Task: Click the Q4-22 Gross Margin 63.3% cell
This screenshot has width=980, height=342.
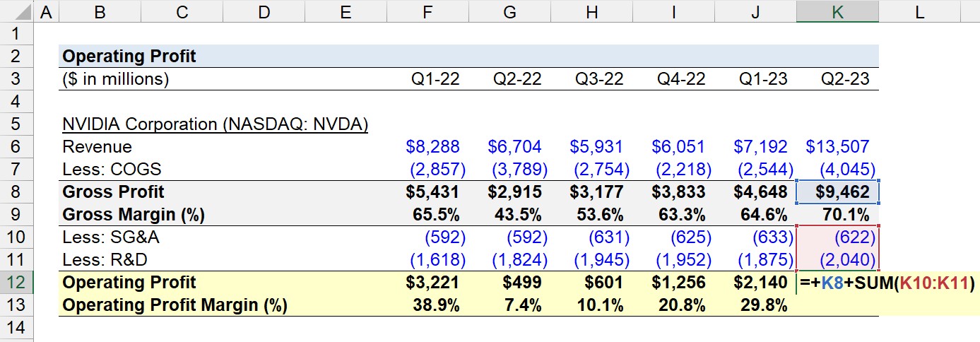Action: 673,215
